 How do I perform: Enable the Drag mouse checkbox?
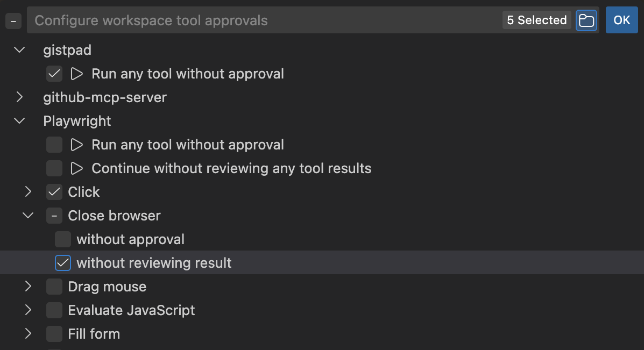[54, 286]
